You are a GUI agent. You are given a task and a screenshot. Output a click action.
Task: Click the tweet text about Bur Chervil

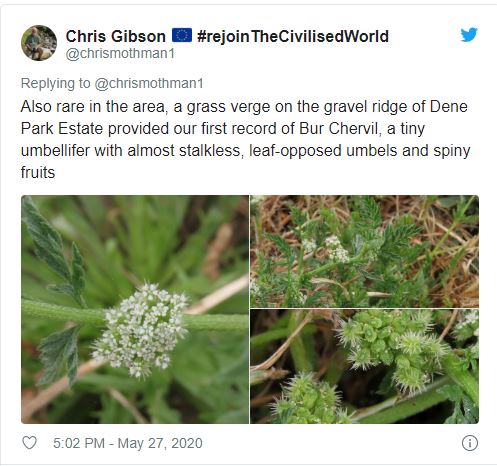click(245, 139)
